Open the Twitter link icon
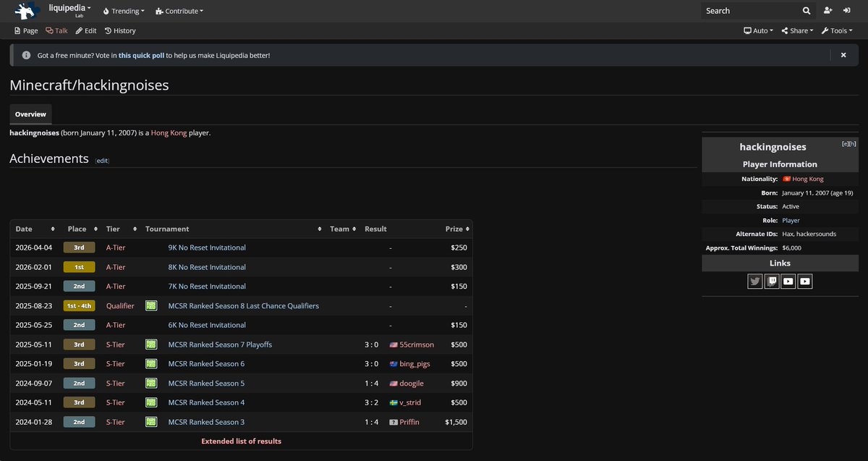The image size is (868, 461). click(755, 282)
